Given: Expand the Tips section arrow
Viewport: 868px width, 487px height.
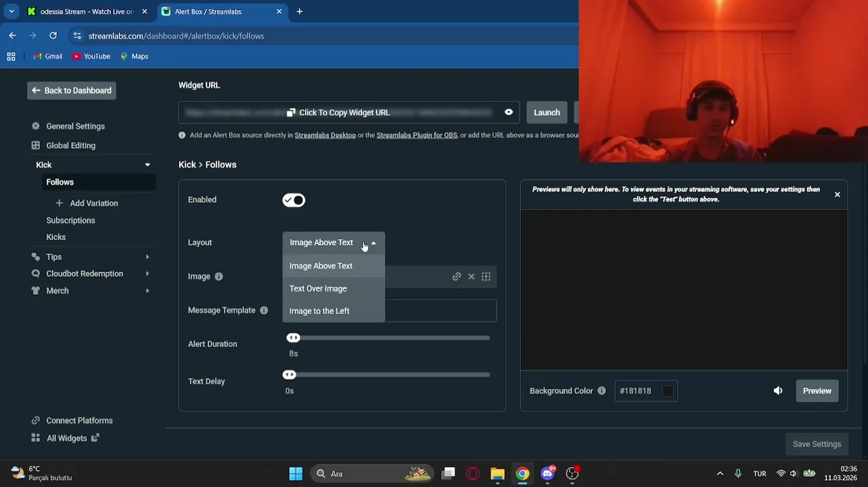Looking at the screenshot, I should click(147, 257).
